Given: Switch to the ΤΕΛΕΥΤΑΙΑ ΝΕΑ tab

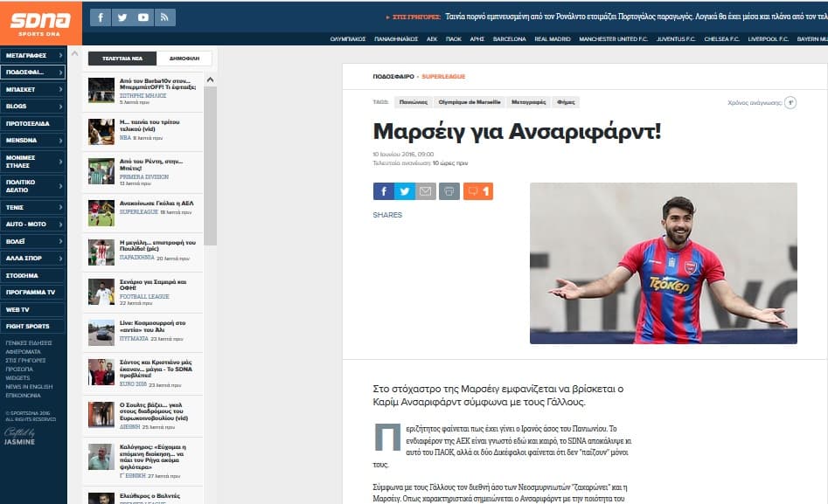Looking at the screenshot, I should (122, 59).
